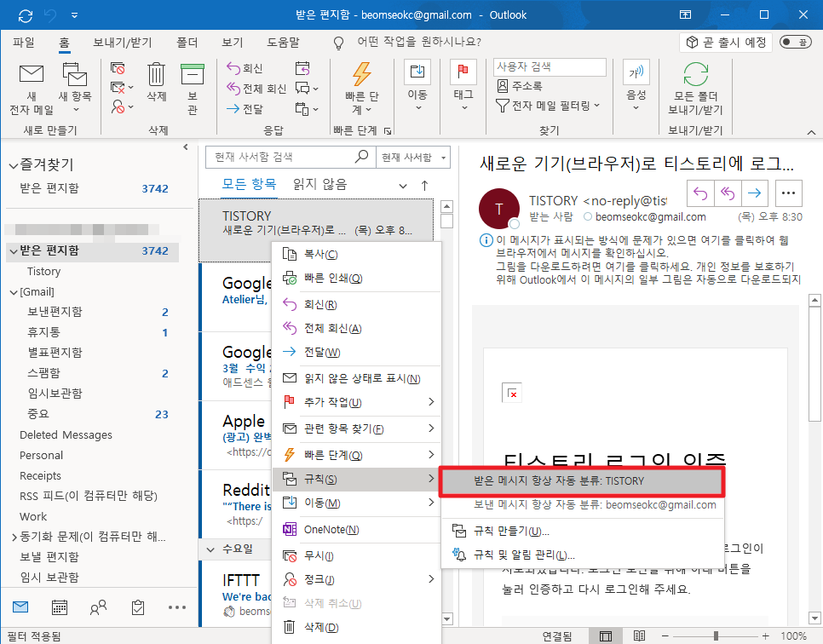This screenshot has height=644, width=823.
Task: Open Junk (정크) submenu in context menu
Action: point(356,579)
